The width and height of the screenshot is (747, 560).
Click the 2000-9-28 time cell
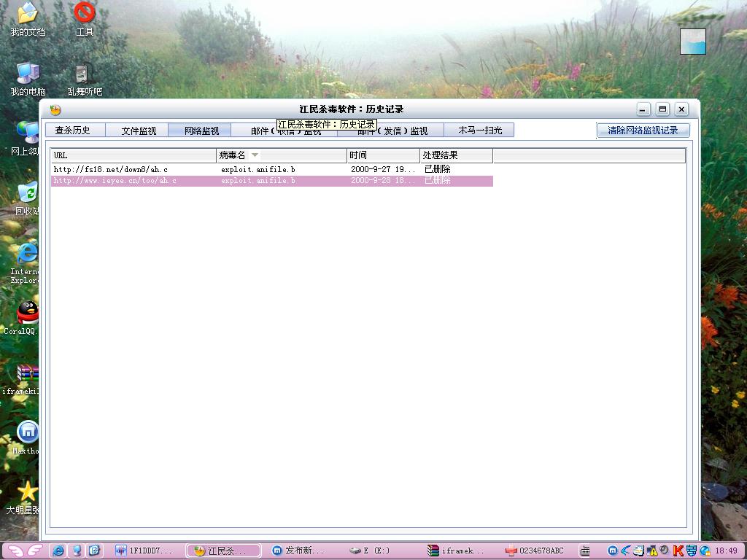(x=383, y=181)
